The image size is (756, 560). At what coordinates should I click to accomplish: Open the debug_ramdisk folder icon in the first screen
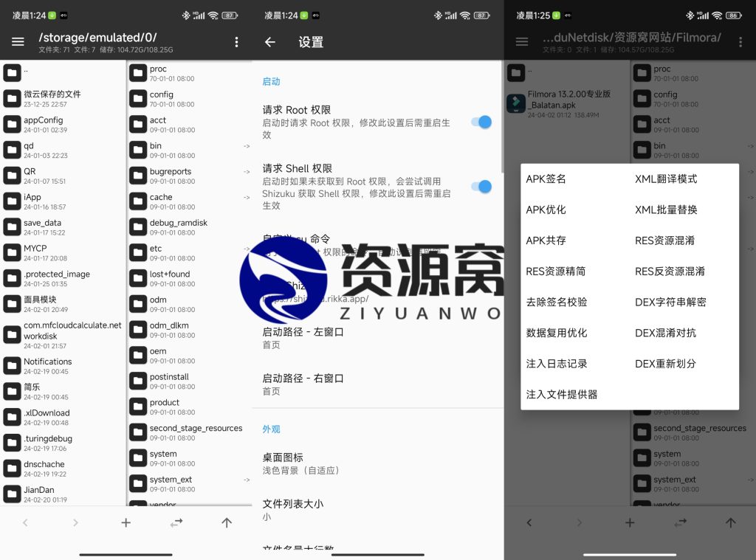(138, 227)
